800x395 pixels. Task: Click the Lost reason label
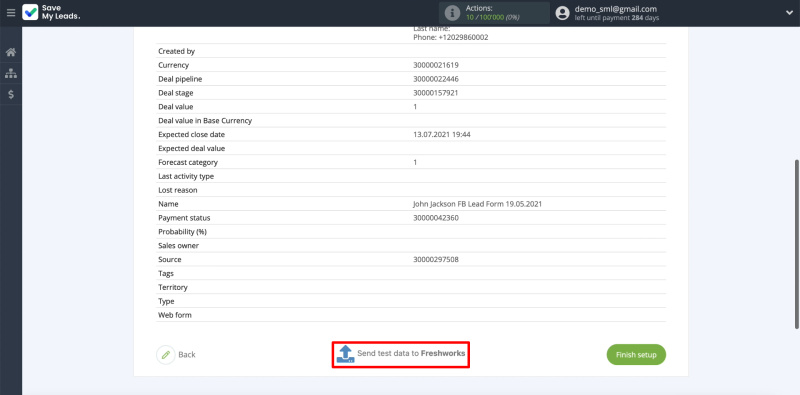pyautogui.click(x=178, y=190)
